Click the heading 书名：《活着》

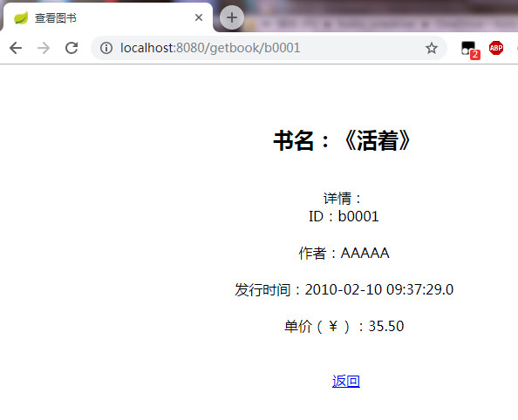tap(343, 140)
